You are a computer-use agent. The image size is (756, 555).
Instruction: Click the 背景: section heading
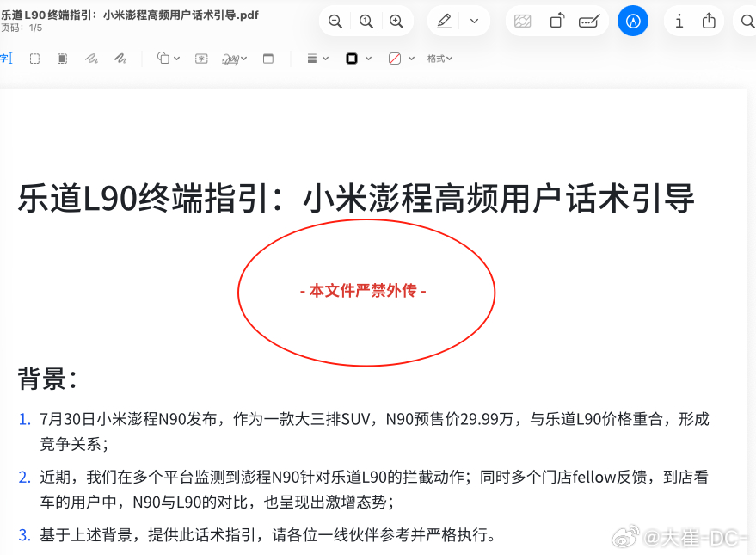(47, 379)
